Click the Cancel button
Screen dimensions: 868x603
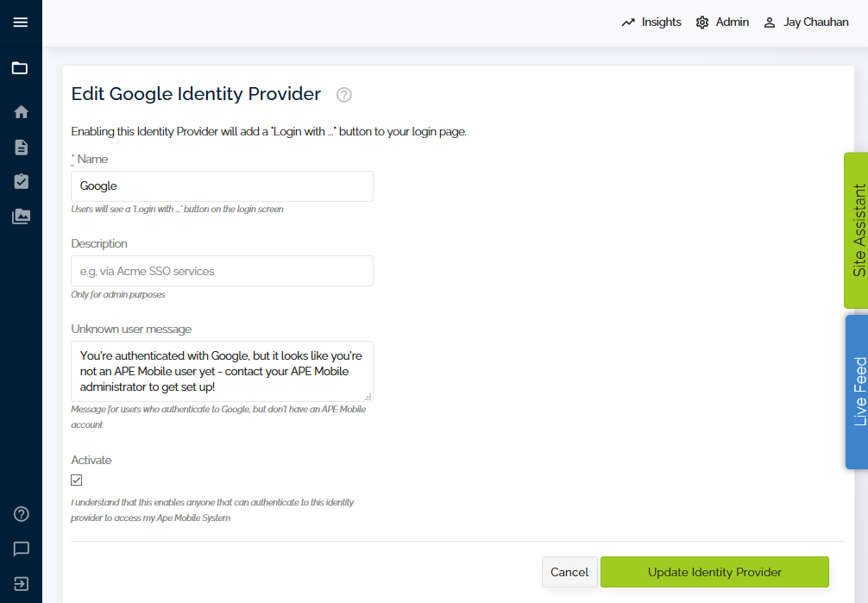click(569, 572)
